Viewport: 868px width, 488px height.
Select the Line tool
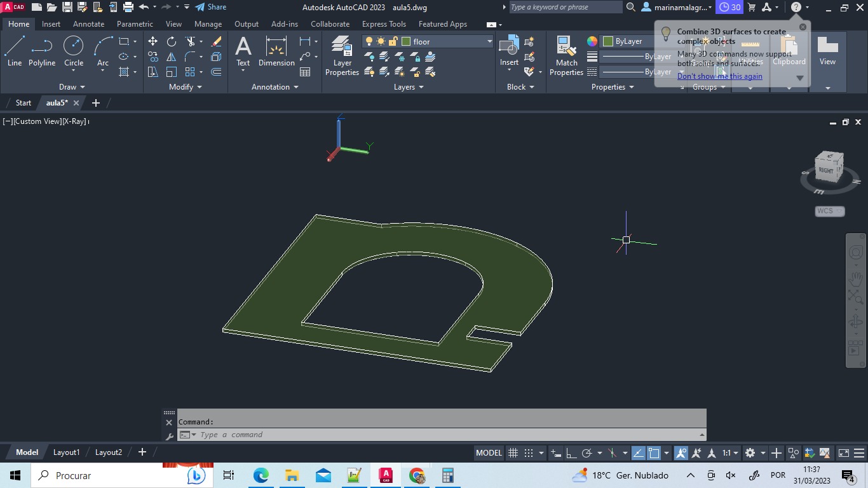pyautogui.click(x=15, y=51)
